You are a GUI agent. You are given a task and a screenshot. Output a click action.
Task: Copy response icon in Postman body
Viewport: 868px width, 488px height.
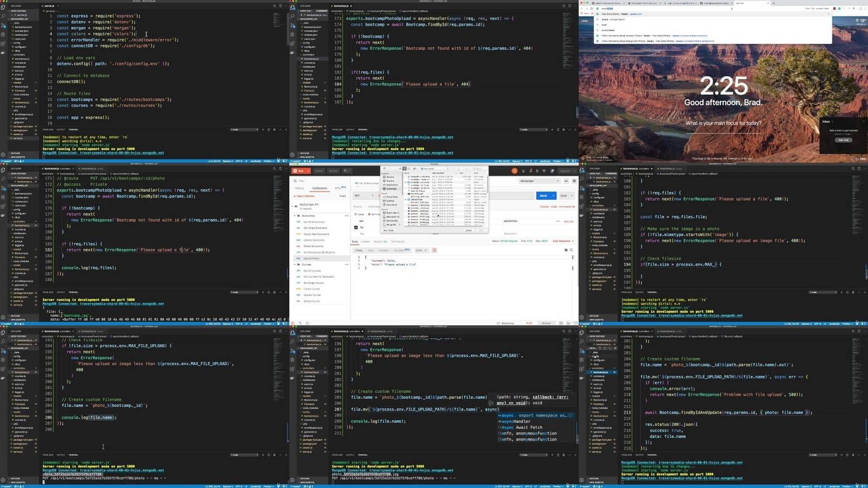565,250
